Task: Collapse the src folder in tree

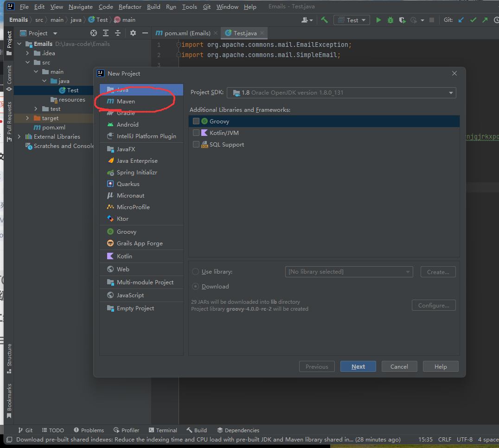Action: tap(27, 62)
